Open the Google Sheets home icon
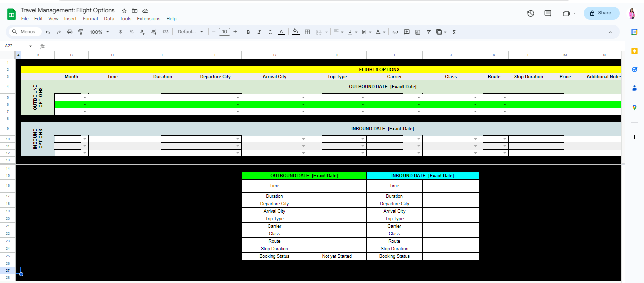This screenshot has width=644, height=283. pyautogui.click(x=11, y=14)
